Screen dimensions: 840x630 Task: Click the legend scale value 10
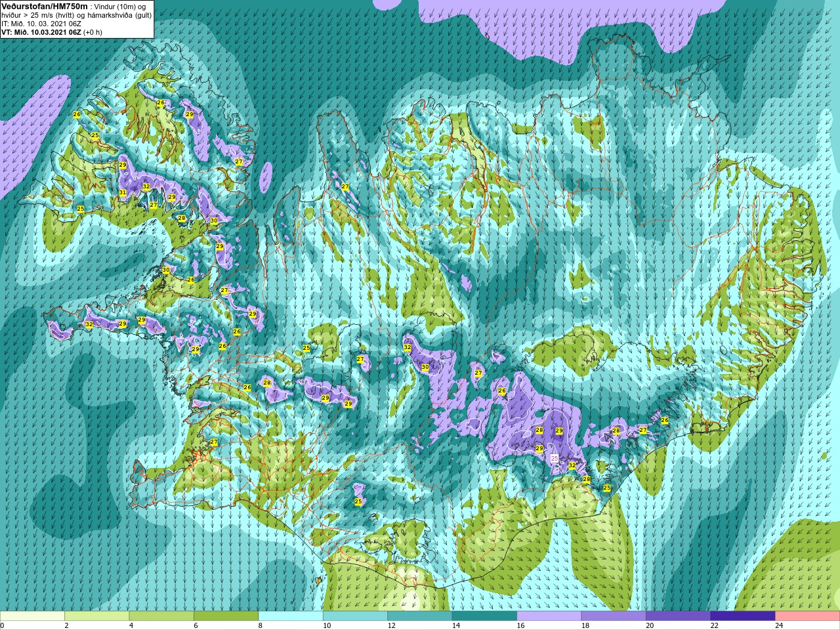[327, 626]
